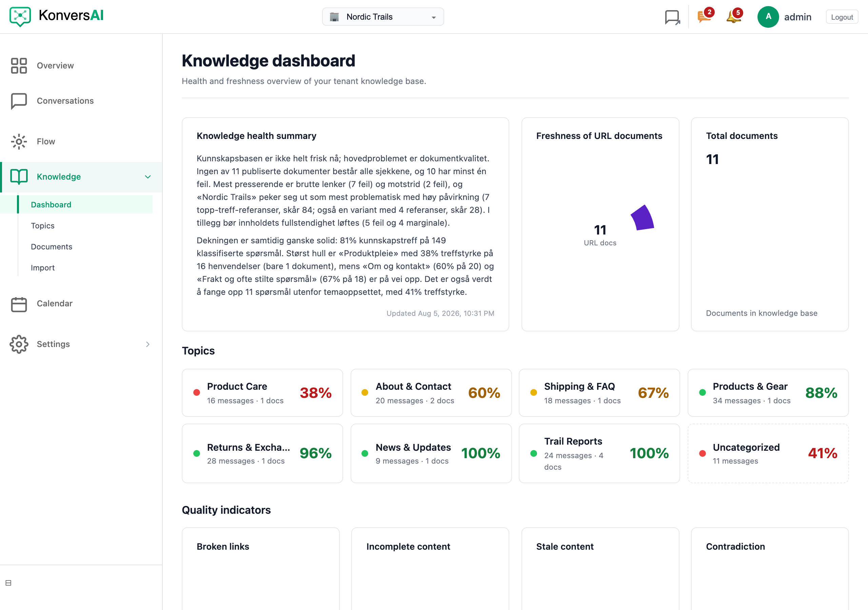Image resolution: width=868 pixels, height=610 pixels.
Task: Open the Returns & Exchanges topic card
Action: coord(262,453)
